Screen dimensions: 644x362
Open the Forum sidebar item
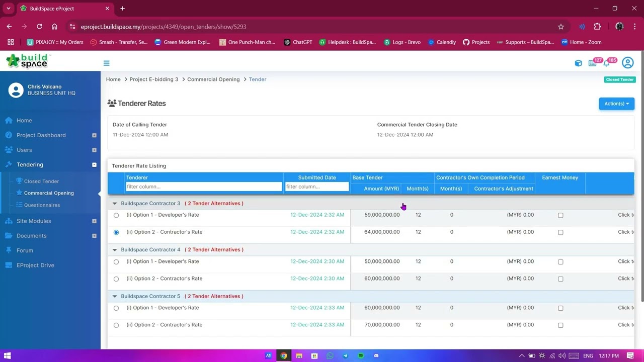click(25, 250)
